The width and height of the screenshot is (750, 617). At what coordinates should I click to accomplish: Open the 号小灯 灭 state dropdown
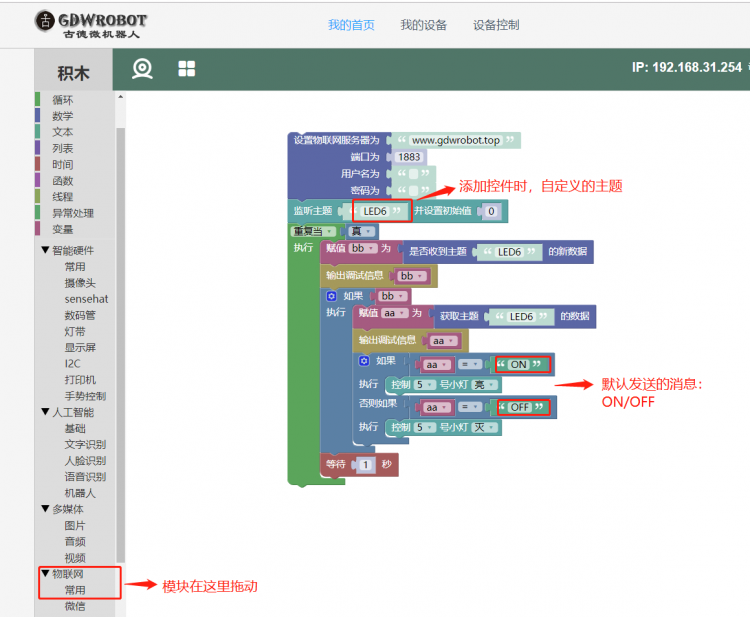coord(485,427)
